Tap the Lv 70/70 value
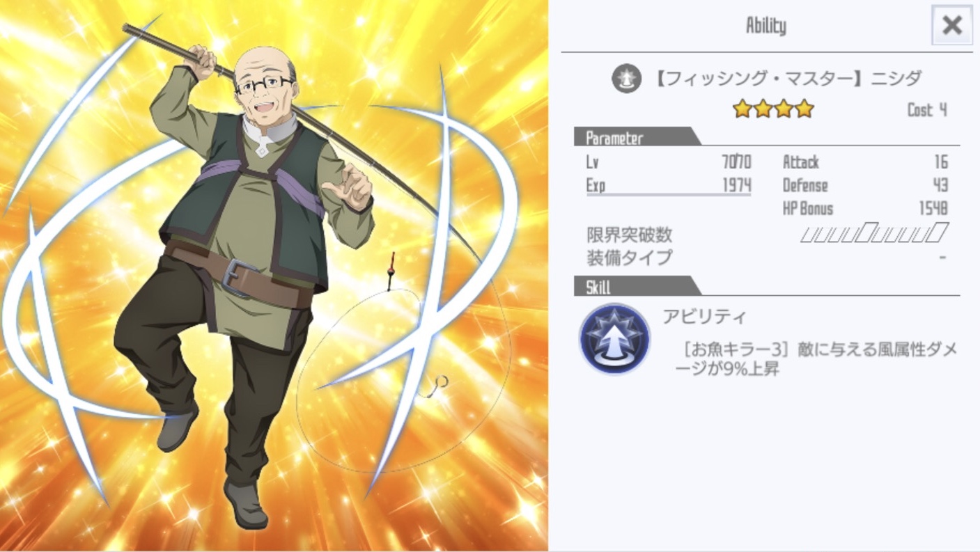This screenshot has width=980, height=552. tap(736, 162)
